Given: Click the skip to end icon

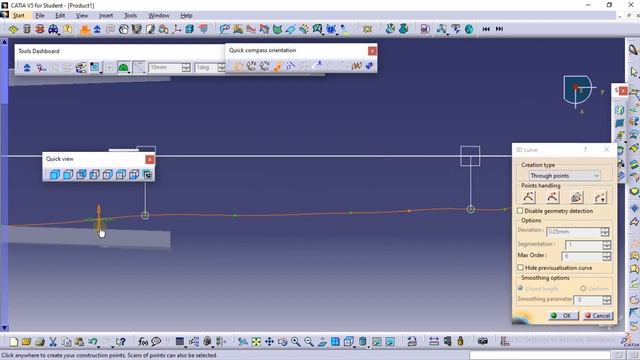Looking at the screenshot, I should click(x=499, y=29).
